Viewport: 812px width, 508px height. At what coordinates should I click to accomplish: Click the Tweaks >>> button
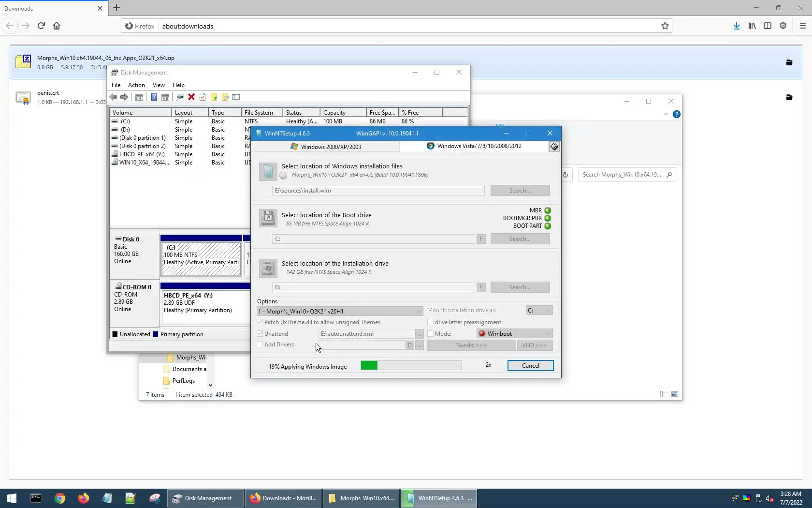point(471,345)
